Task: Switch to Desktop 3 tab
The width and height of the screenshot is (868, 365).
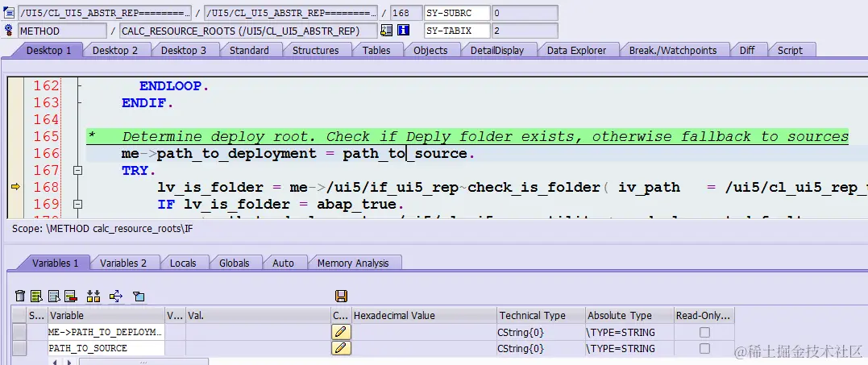Action: pyautogui.click(x=184, y=50)
